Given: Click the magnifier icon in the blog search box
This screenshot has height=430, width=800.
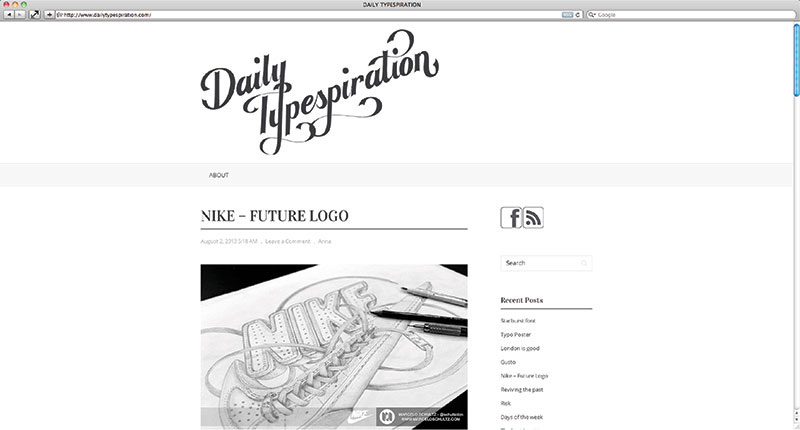Looking at the screenshot, I should (584, 263).
